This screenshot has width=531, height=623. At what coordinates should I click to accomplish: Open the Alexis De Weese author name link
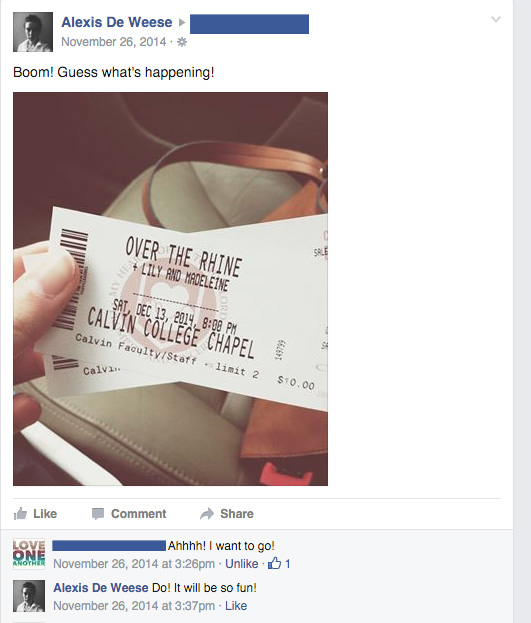click(117, 22)
